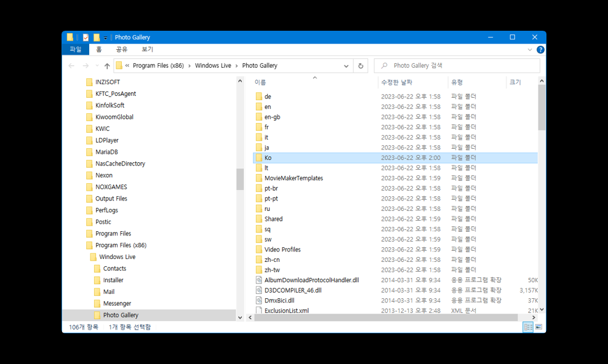Open the Customize Quick Access Toolbar dropdown

(x=105, y=38)
